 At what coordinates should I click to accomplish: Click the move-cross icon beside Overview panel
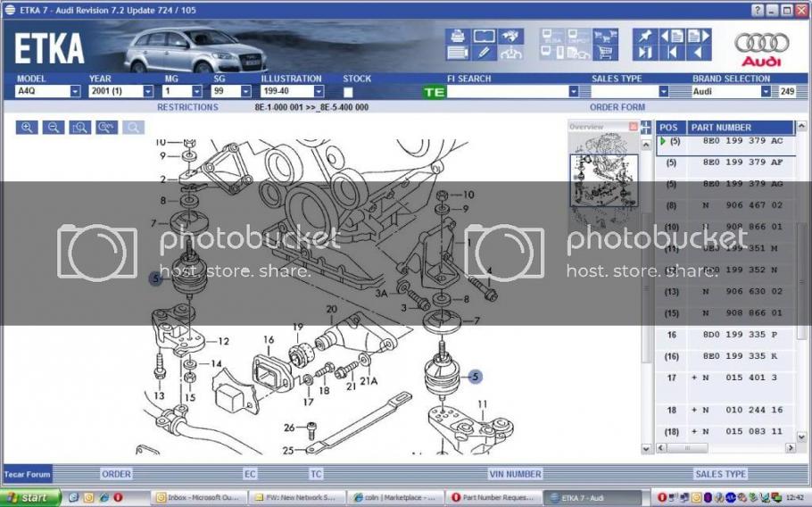point(646,127)
